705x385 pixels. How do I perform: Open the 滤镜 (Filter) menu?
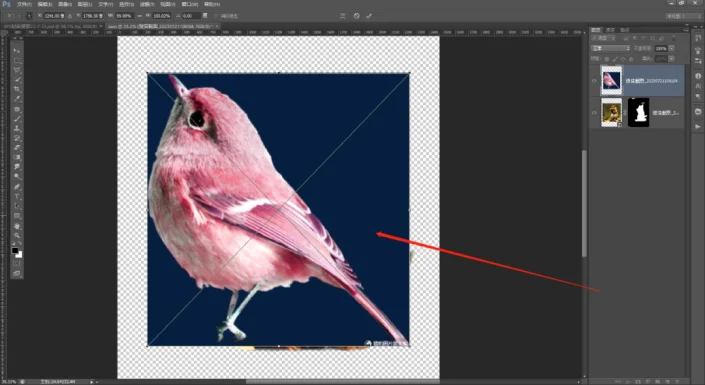[147, 4]
